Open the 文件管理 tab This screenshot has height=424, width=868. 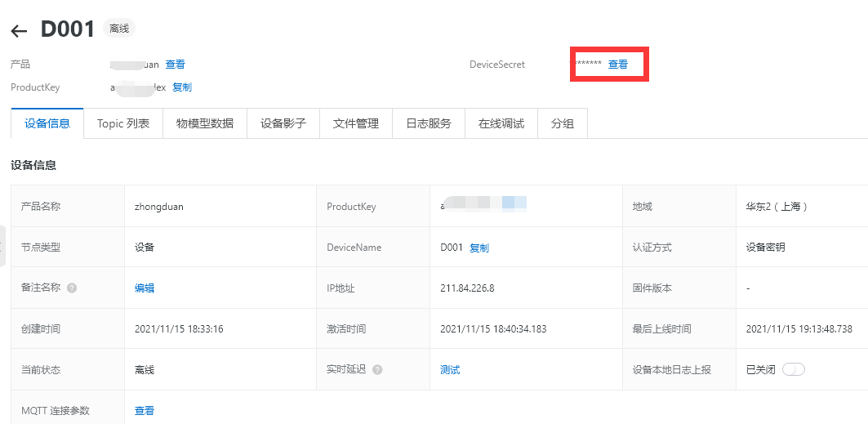(356, 123)
